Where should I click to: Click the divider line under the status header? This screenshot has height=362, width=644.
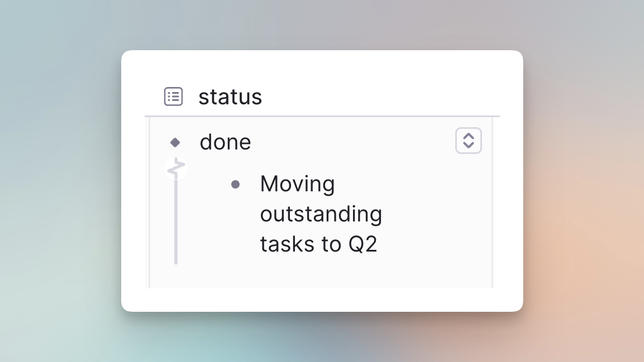tap(322, 117)
